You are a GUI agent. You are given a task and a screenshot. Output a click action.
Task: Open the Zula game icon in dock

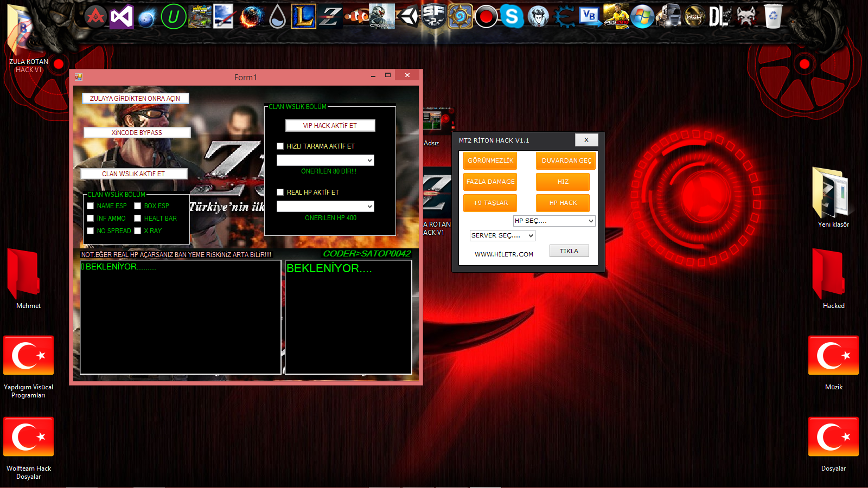tap(330, 17)
